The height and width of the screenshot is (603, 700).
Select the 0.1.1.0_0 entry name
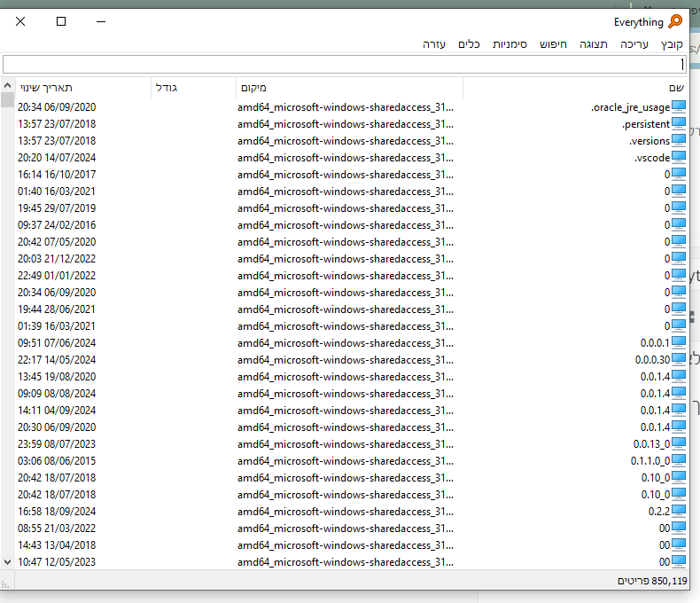pyautogui.click(x=650, y=461)
